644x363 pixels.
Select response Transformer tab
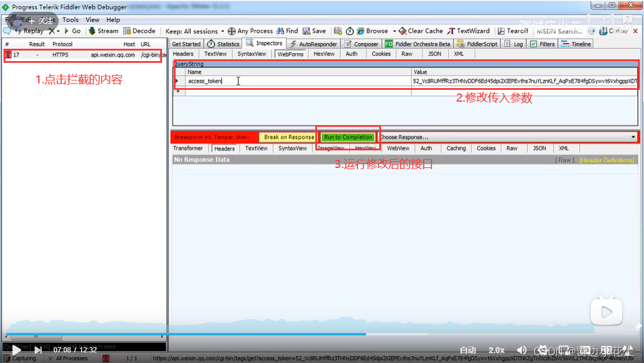188,149
